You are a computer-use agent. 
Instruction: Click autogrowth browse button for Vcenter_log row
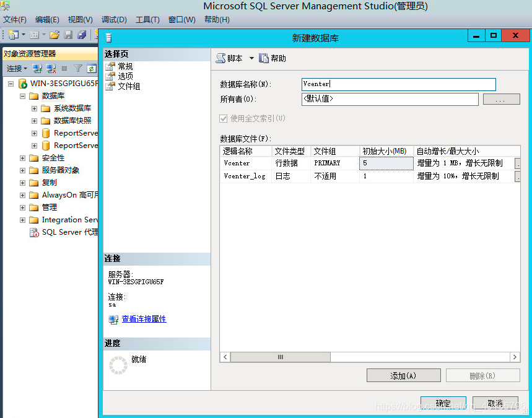coord(517,176)
